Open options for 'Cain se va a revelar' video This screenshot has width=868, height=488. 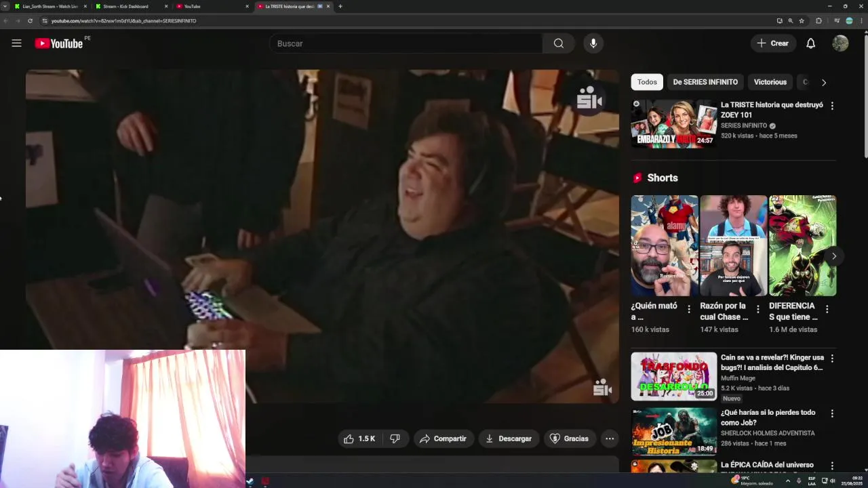[832, 359]
